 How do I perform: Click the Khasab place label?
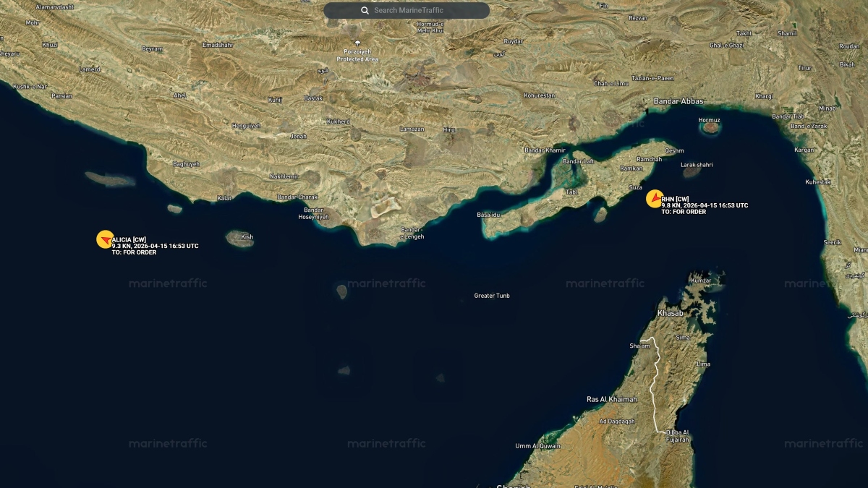point(670,313)
